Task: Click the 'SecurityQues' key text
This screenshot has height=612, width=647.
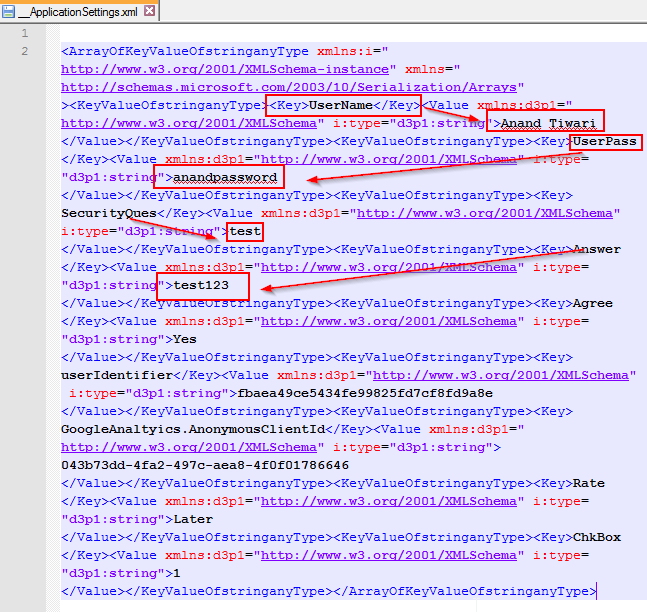Action: 109,213
